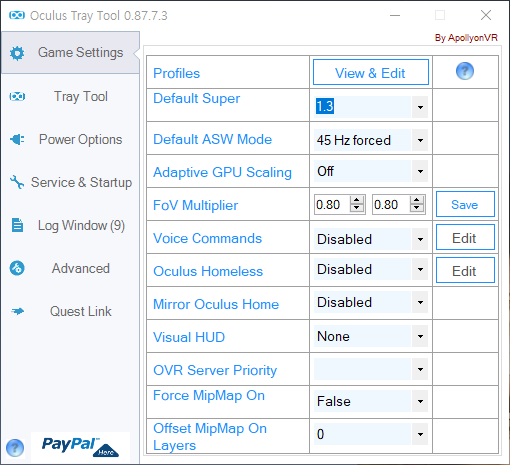
Task: Expand the Mirror Oculus Home dropdown
Action: pos(420,302)
